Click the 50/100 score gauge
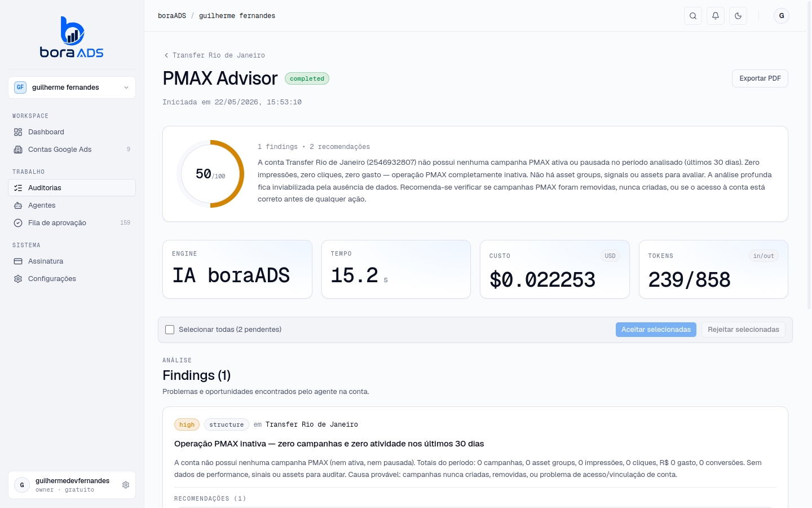Viewport: 812px width, 508px height. pyautogui.click(x=210, y=174)
